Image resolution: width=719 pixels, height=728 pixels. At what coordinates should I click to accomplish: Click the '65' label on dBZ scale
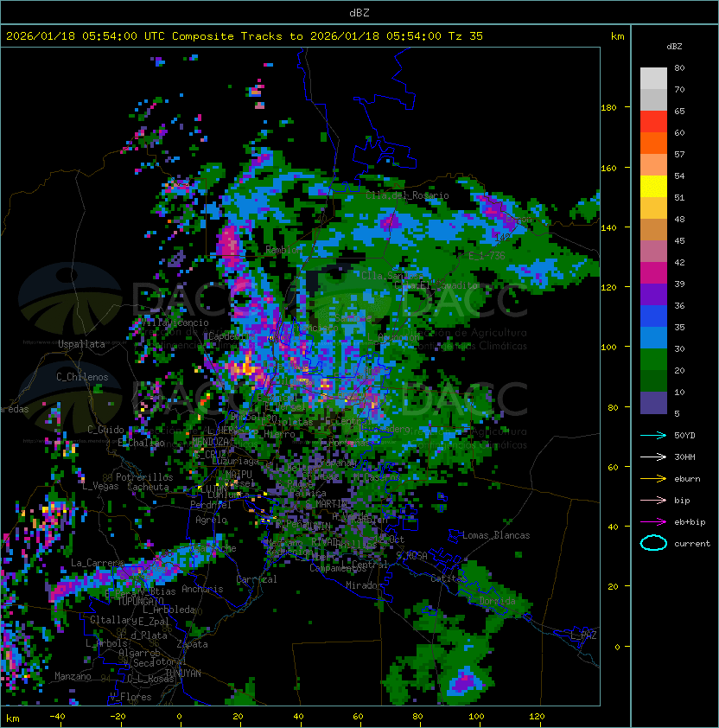(679, 111)
